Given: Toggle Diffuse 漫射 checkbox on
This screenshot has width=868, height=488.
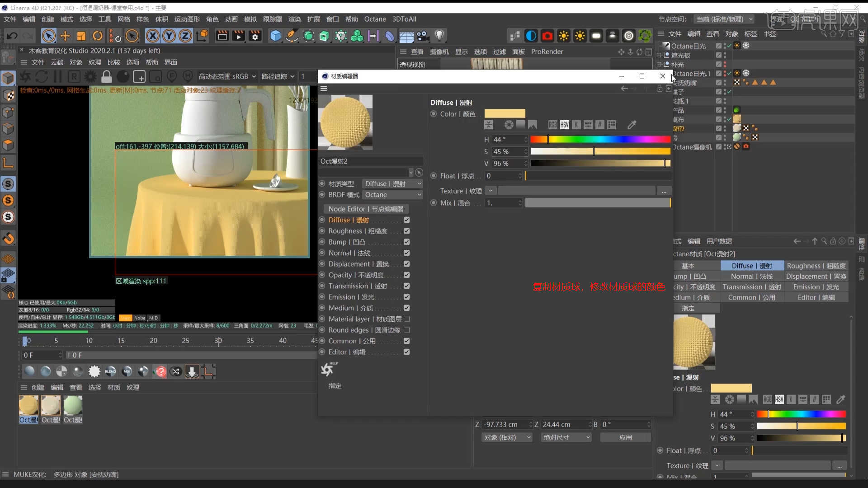Looking at the screenshot, I should (x=406, y=219).
